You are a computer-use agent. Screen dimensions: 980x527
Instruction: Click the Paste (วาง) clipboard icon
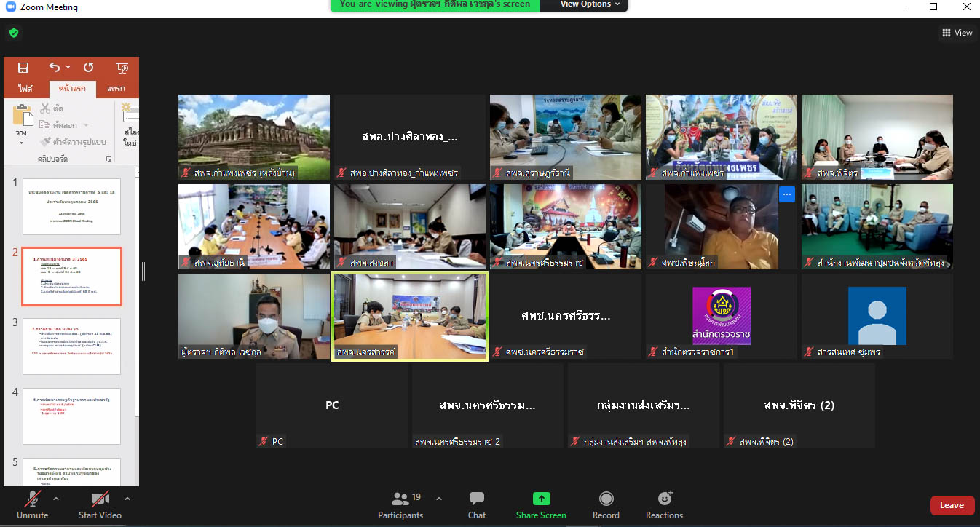(23, 115)
